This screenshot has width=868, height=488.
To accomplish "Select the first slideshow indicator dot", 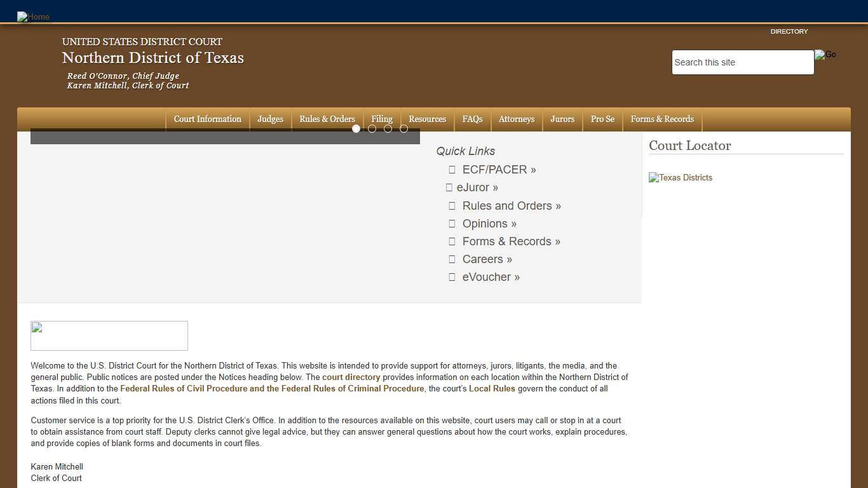I will tap(356, 129).
